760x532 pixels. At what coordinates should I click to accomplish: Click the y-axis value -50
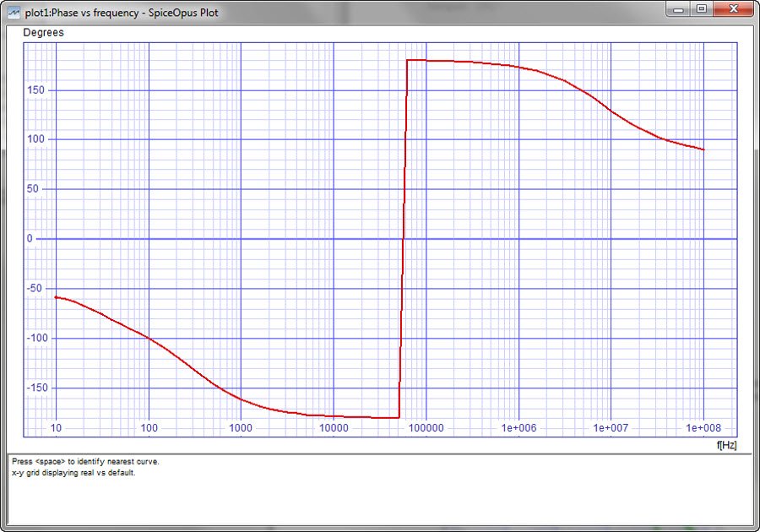(x=34, y=288)
